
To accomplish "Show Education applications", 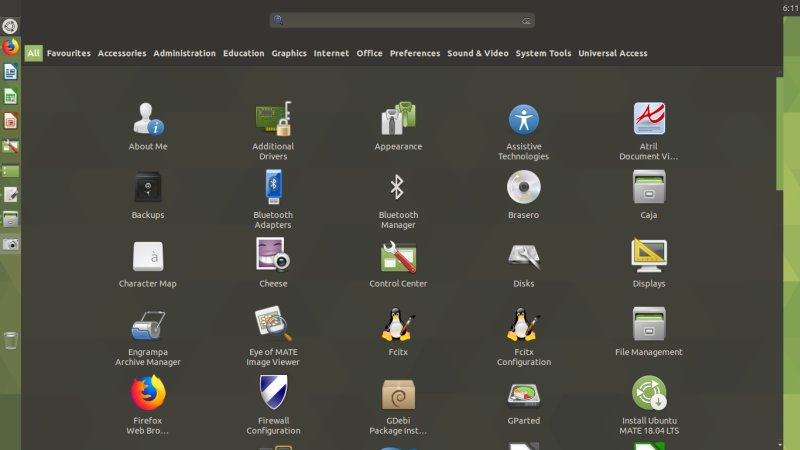I will click(243, 53).
